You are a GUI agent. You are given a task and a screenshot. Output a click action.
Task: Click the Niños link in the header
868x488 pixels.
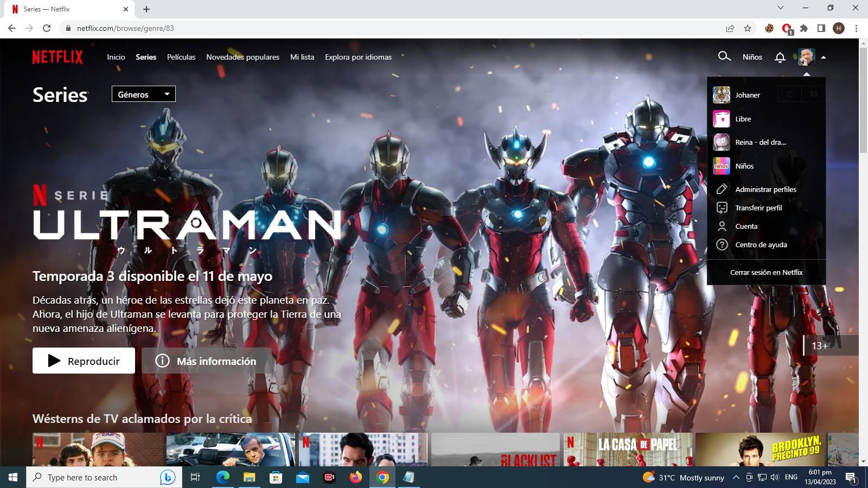[x=752, y=57]
